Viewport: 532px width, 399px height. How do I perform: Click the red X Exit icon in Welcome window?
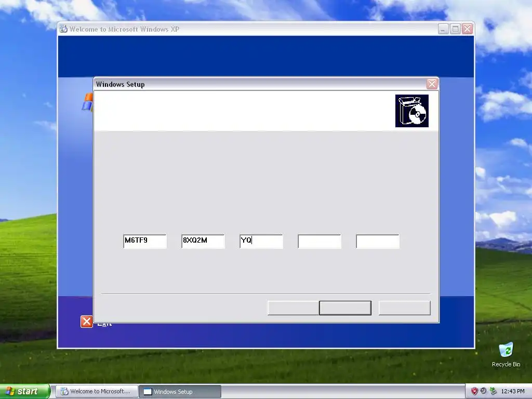[87, 322]
